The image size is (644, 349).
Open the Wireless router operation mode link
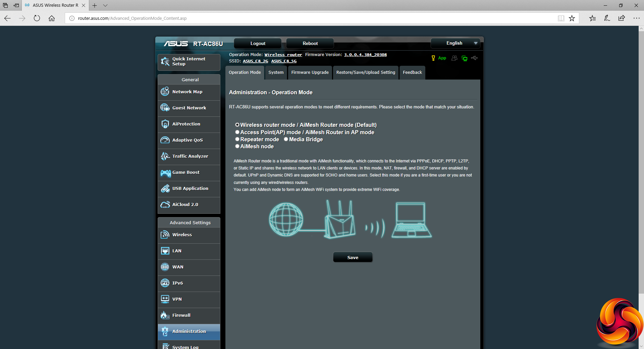point(283,55)
